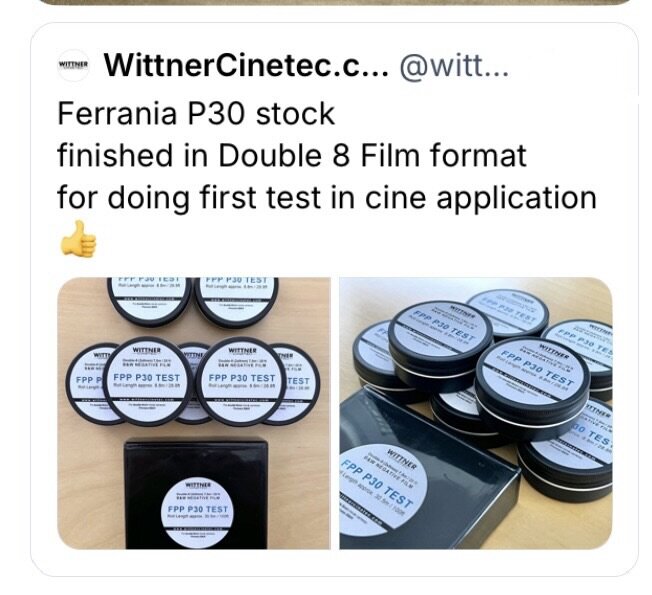The height and width of the screenshot is (595, 652).
Task: Open the left photo of film tins
Action: point(194,413)
